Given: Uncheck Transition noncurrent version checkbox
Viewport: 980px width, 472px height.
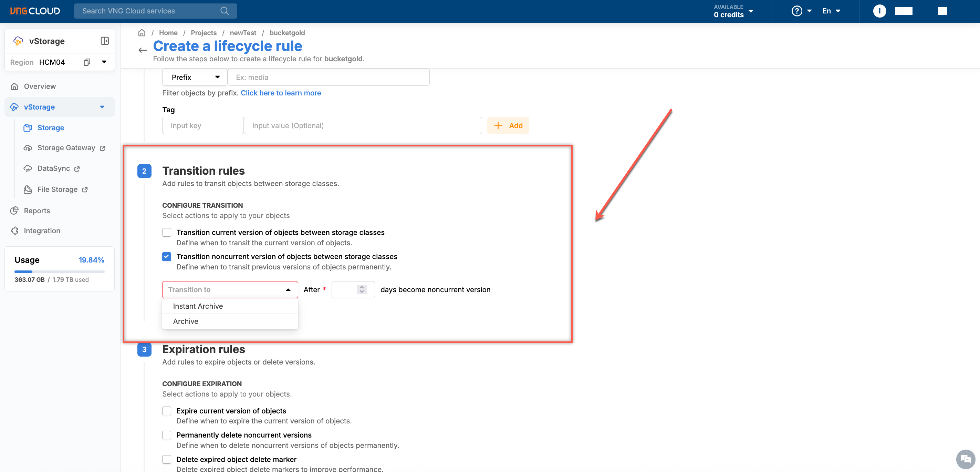Looking at the screenshot, I should tap(167, 257).
